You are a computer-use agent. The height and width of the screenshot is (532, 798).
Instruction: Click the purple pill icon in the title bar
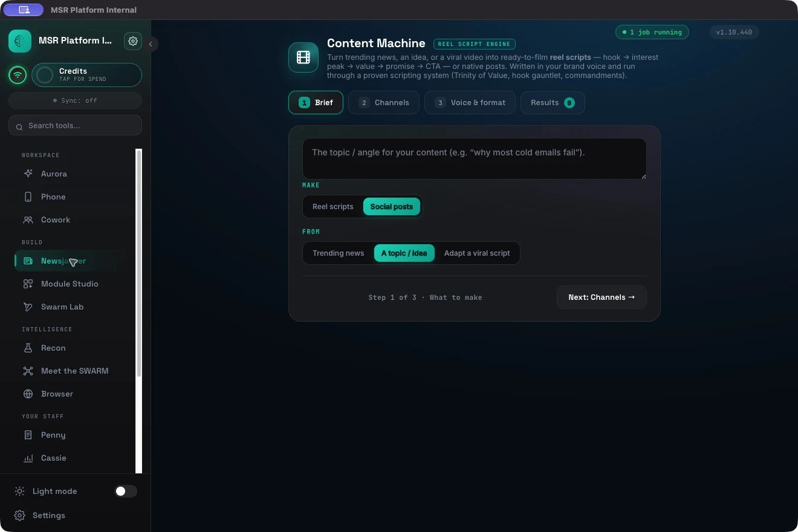pyautogui.click(x=24, y=10)
